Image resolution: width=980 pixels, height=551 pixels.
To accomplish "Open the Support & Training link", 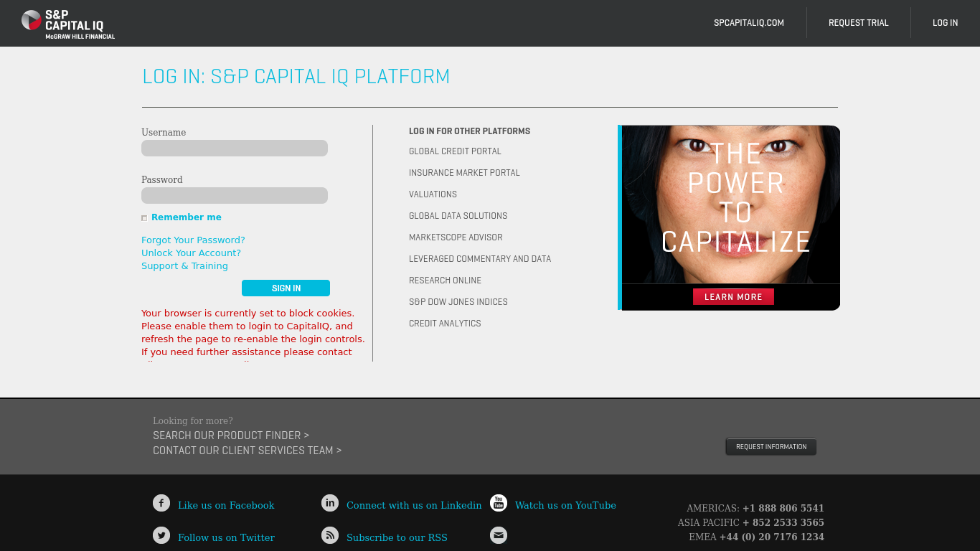I will (184, 266).
